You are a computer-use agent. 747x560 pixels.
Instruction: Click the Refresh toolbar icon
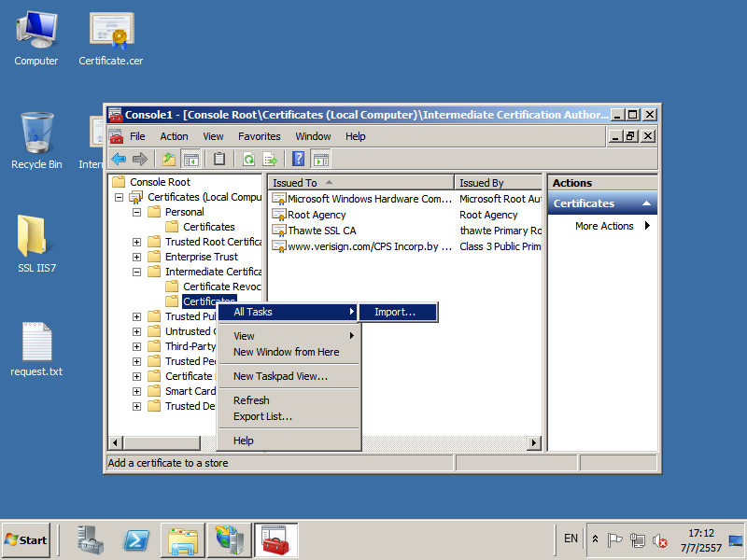tap(248, 159)
